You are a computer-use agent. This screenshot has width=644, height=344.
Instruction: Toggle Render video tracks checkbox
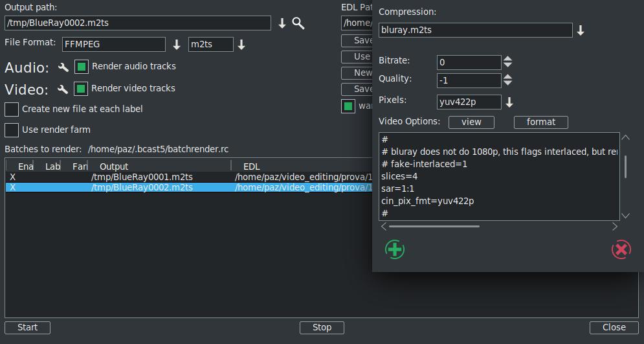[x=81, y=89]
